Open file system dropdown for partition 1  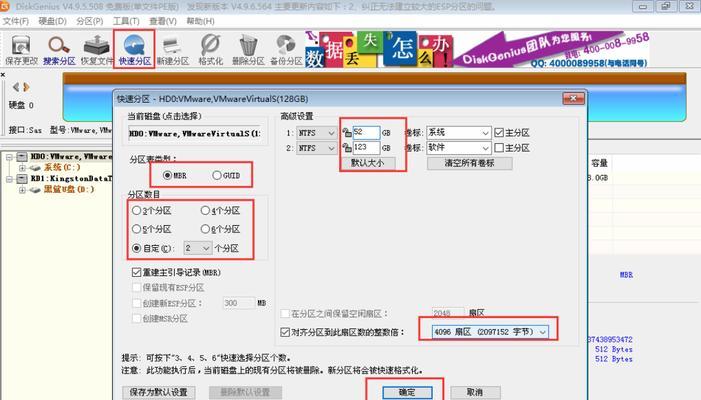point(316,133)
